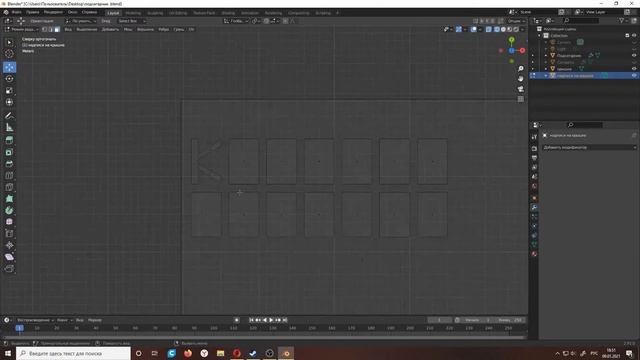Image resolution: width=640 pixels, height=360 pixels.
Task: Select the Cursor tool in the left toolbar
Action: (9, 53)
